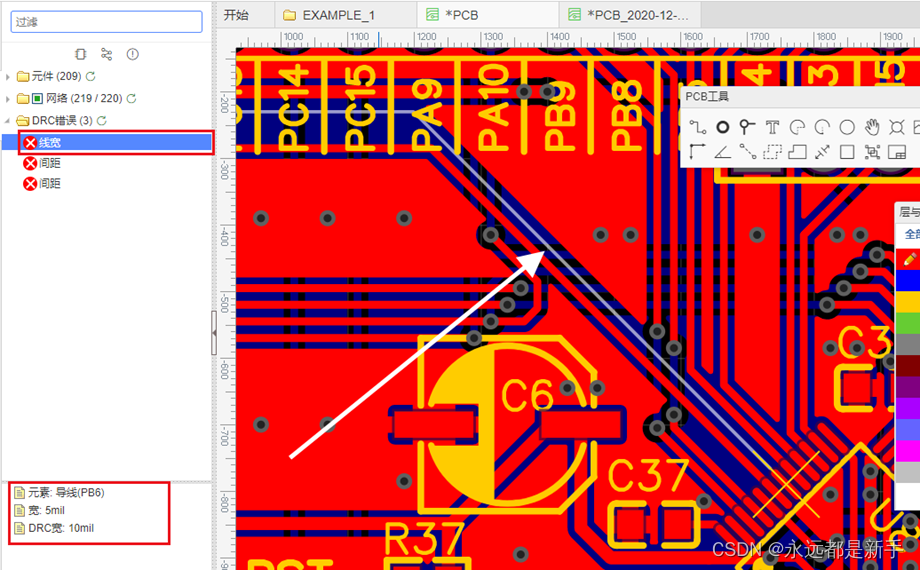Select the Pad tool in PCB工具
This screenshot has width=920, height=570.
tap(723, 127)
